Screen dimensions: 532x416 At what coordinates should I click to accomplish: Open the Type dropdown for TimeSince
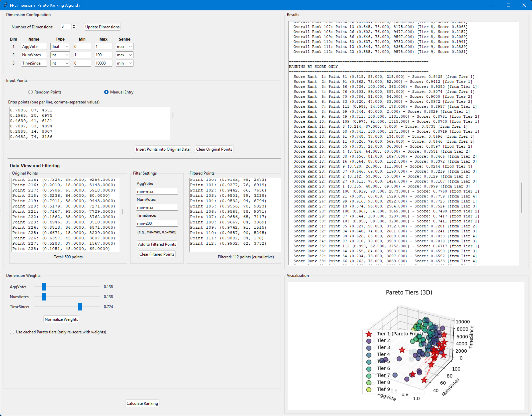pos(60,63)
